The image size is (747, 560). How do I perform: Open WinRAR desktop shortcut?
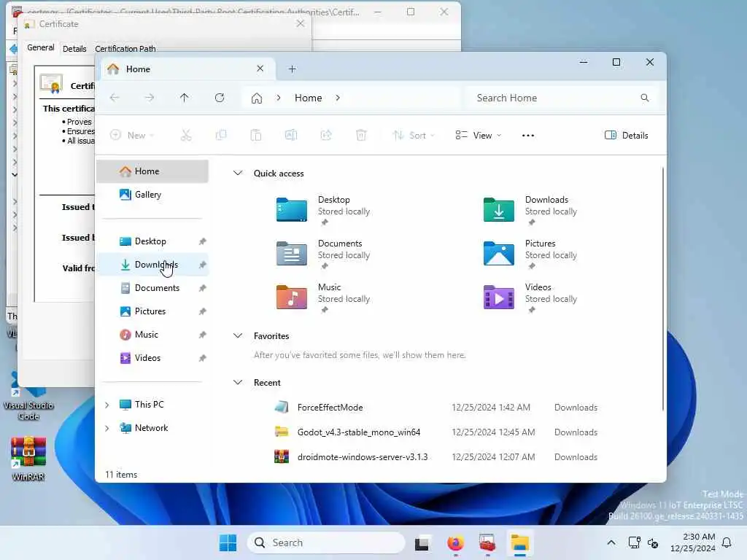28,459
